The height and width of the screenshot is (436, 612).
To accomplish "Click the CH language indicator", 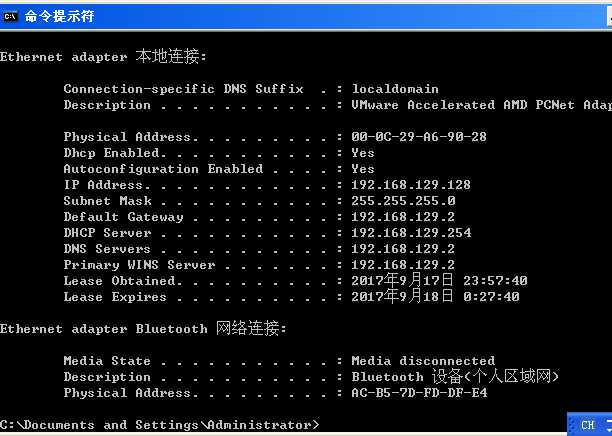I will (x=587, y=425).
